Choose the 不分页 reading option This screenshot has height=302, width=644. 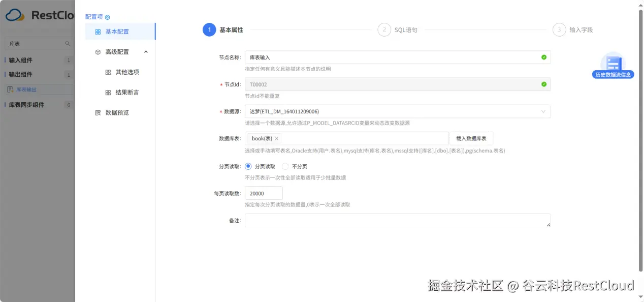[x=284, y=166]
